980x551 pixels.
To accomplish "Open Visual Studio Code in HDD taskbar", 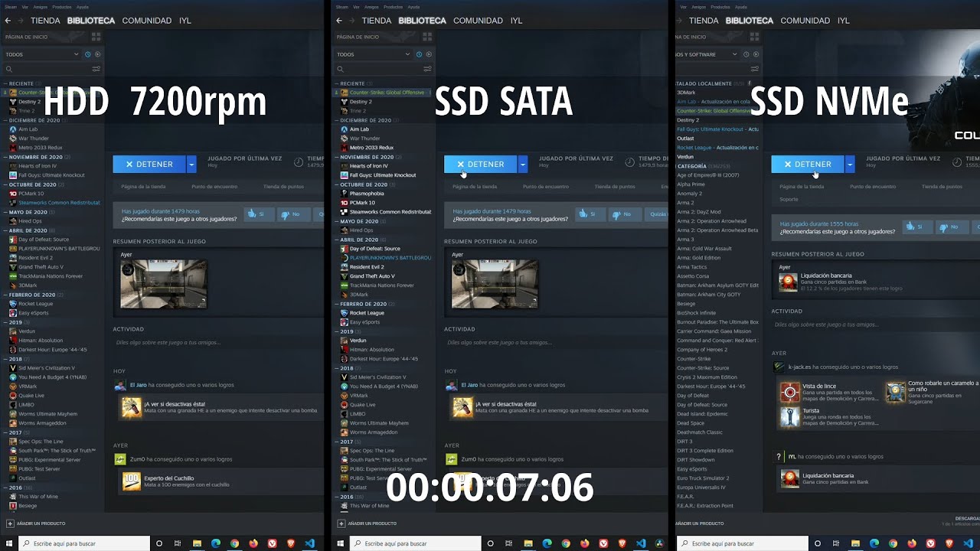I will tap(309, 543).
